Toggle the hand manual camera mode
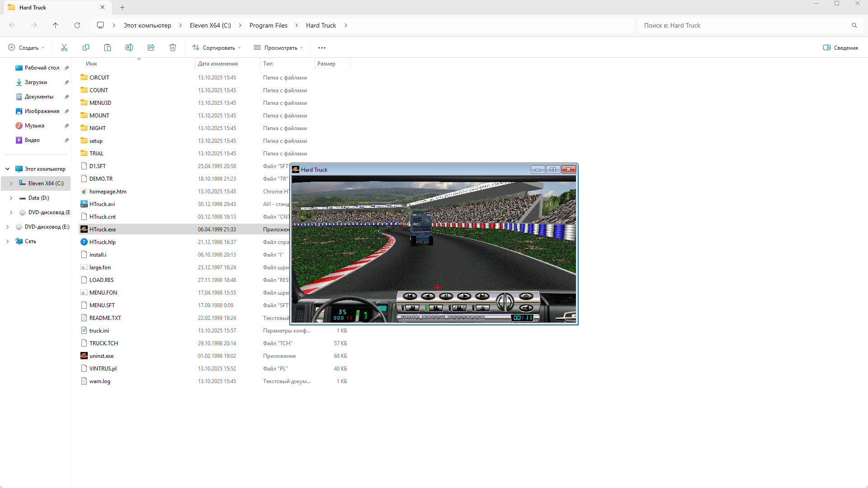Screen dimensions: 868x488 (x=482, y=308)
